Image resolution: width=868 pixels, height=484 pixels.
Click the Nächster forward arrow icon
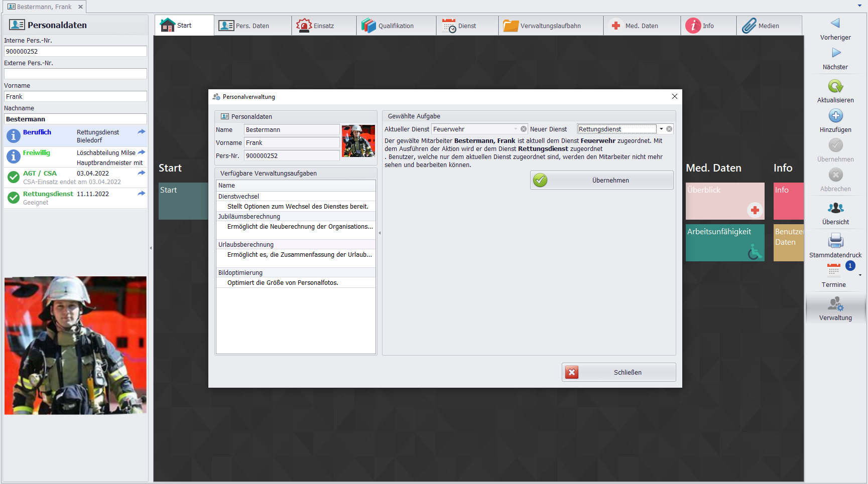click(x=835, y=53)
